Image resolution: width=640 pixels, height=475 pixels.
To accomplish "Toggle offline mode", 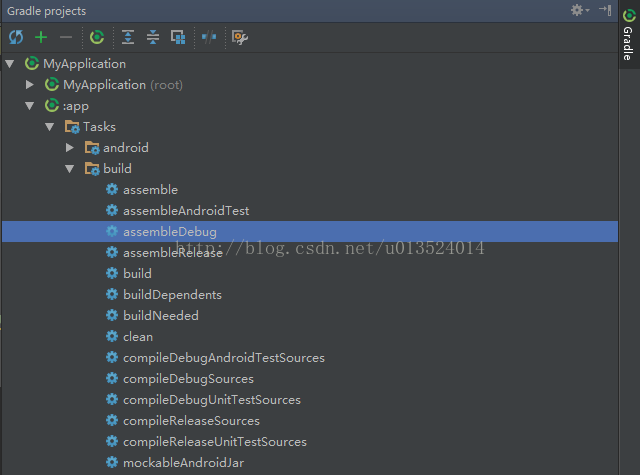I will click(x=209, y=37).
